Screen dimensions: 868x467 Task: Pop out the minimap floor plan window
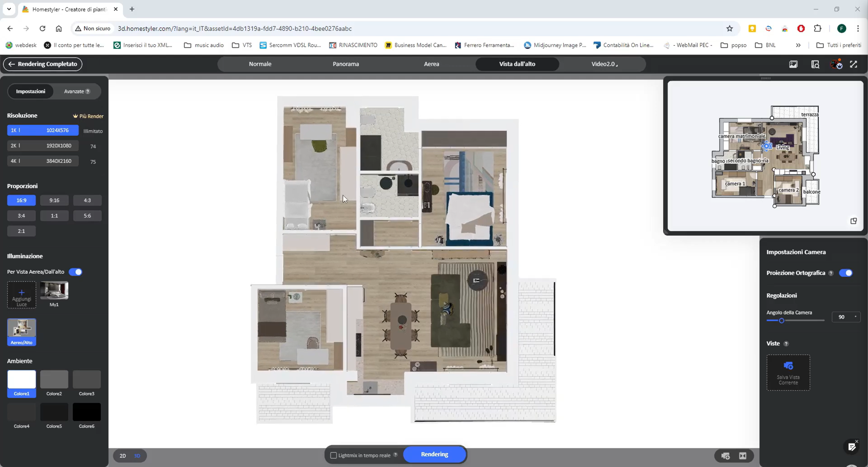(853, 221)
